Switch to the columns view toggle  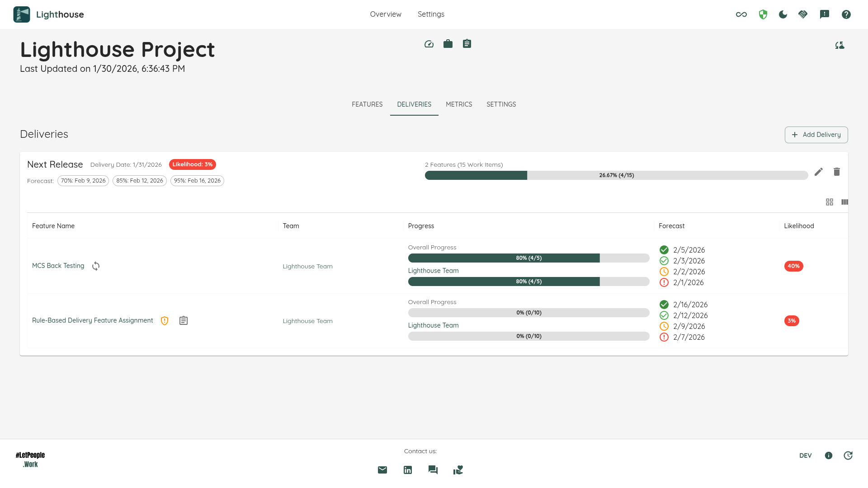tap(844, 202)
